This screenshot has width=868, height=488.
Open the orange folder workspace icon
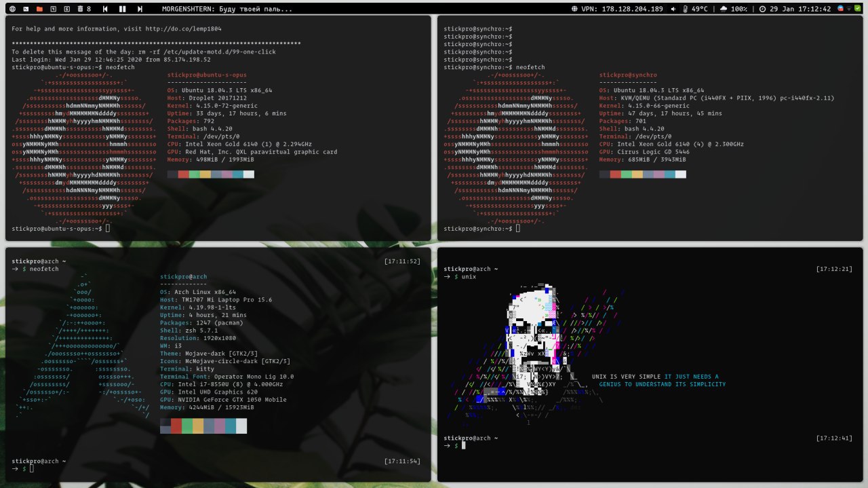pos(39,9)
